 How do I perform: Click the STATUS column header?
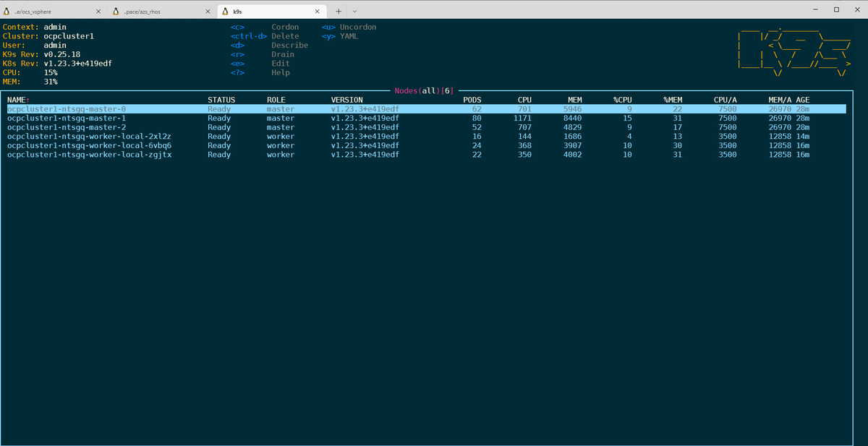(x=221, y=100)
